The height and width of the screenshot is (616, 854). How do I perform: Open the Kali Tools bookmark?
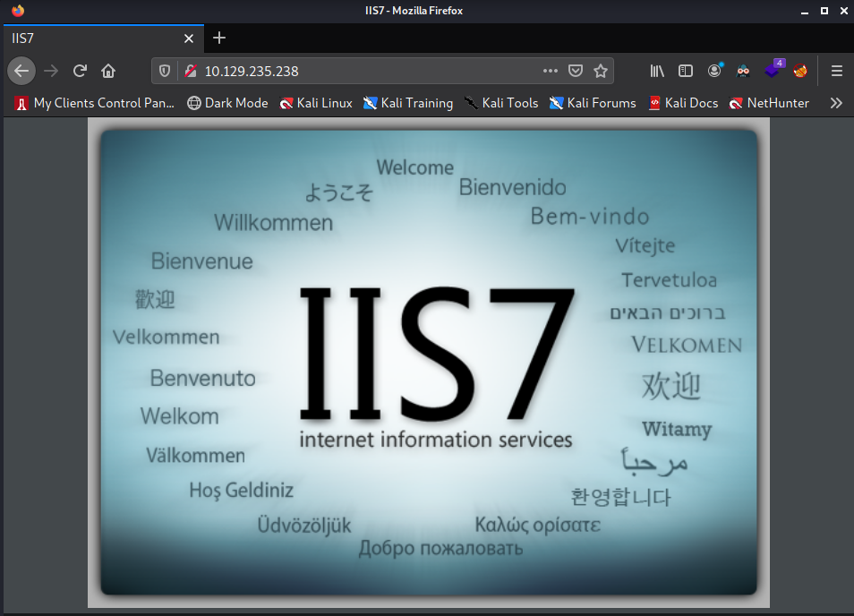click(x=501, y=103)
